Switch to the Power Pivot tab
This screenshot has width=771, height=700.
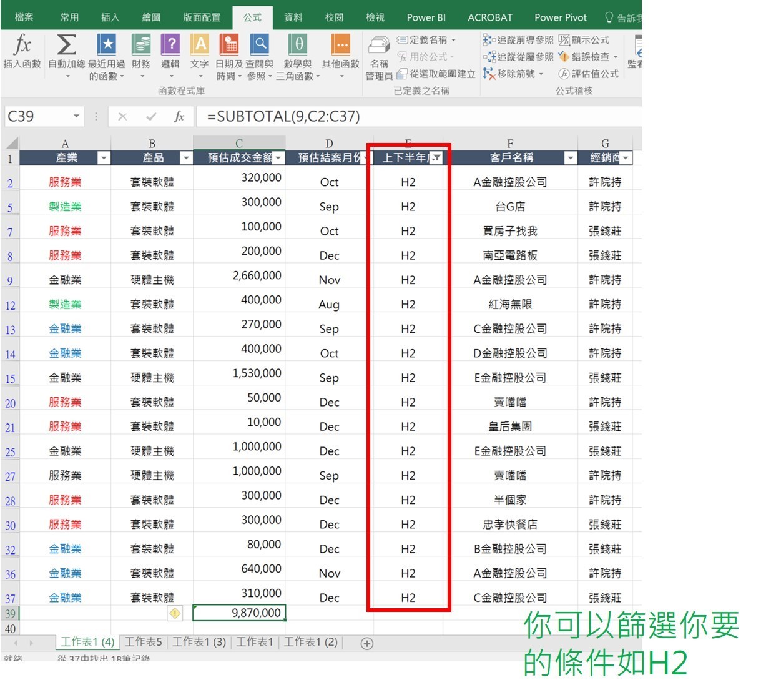tap(561, 17)
